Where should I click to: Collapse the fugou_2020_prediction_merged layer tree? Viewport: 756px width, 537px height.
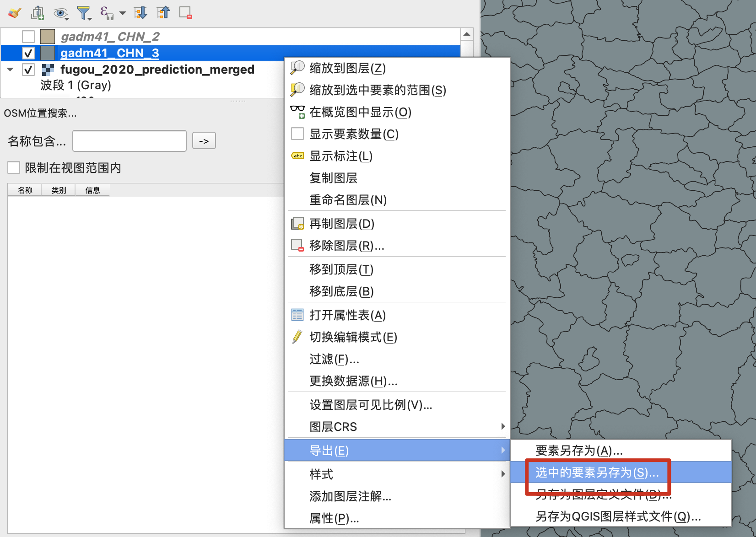10,70
